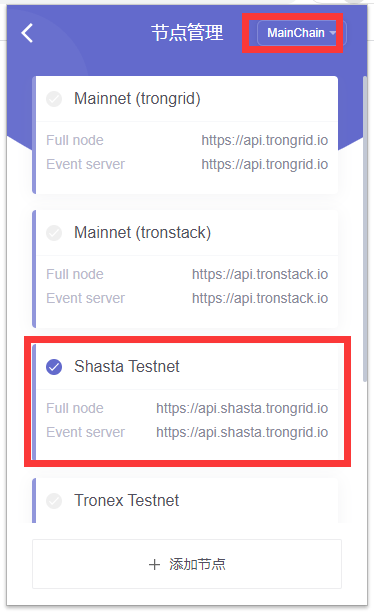The width and height of the screenshot is (374, 614).
Task: Click the Mainnet (trongrid) title
Action: 137,99
